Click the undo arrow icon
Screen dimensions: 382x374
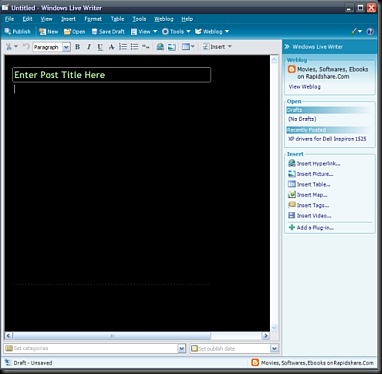[26, 47]
